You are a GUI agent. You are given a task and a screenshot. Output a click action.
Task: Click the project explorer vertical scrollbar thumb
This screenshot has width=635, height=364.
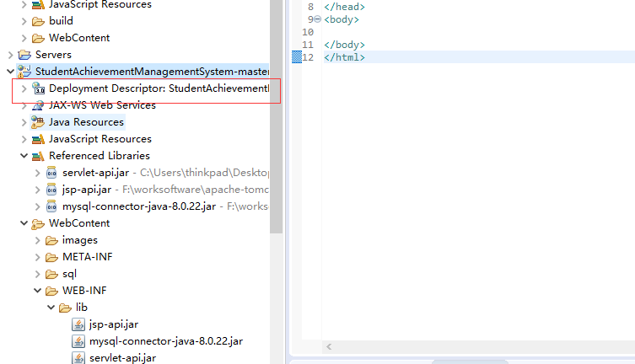(x=277, y=116)
